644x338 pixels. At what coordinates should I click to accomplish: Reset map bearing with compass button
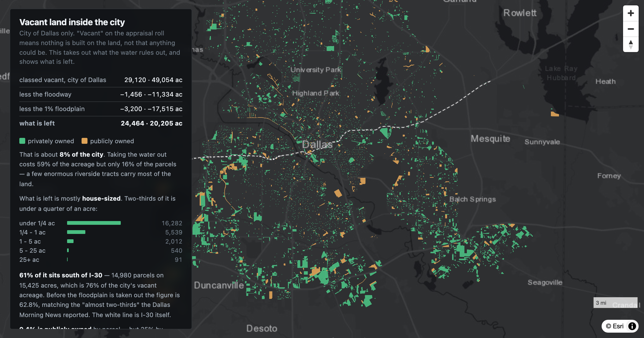click(x=631, y=44)
